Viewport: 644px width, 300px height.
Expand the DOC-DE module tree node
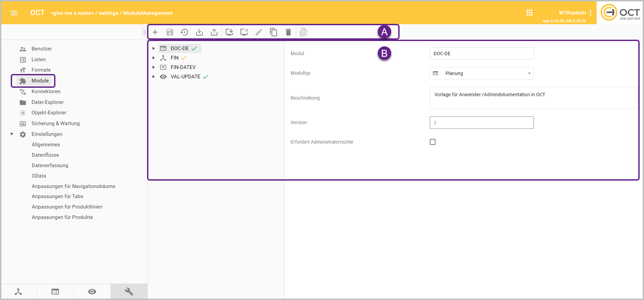153,48
